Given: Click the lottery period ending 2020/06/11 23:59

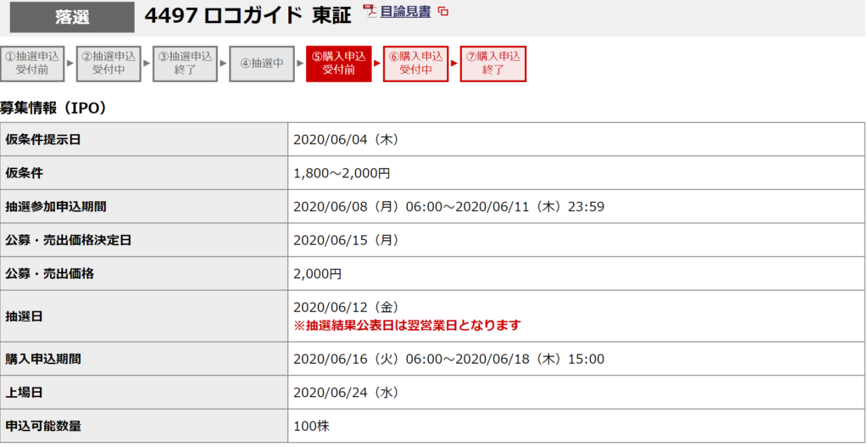Looking at the screenshot, I should point(449,207).
